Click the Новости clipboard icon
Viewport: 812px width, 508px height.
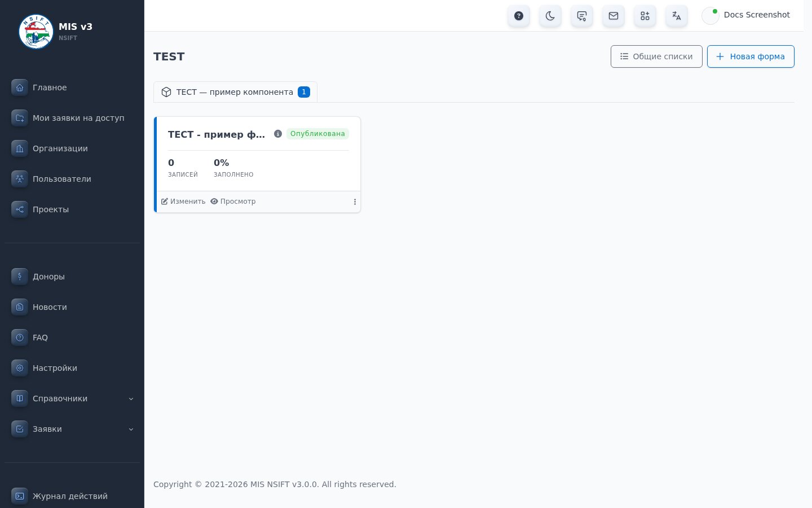coord(20,307)
